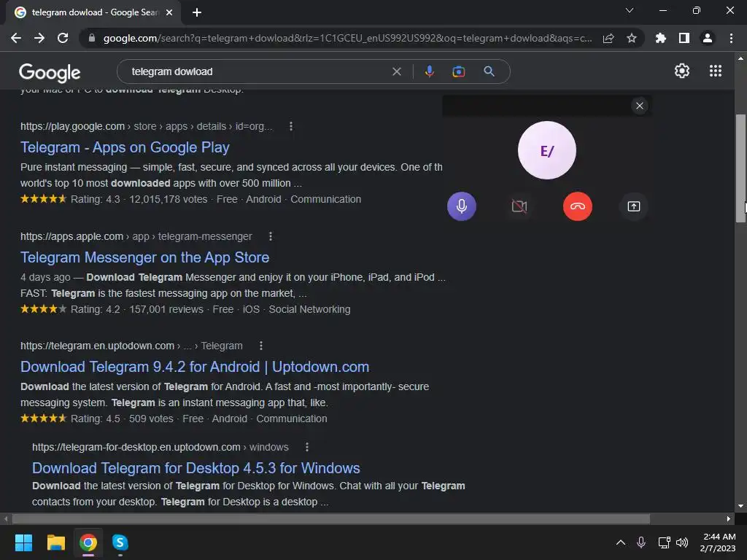Click the vertical page scrollbar thumb
This screenshot has width=747, height=560.
pyautogui.click(x=740, y=168)
